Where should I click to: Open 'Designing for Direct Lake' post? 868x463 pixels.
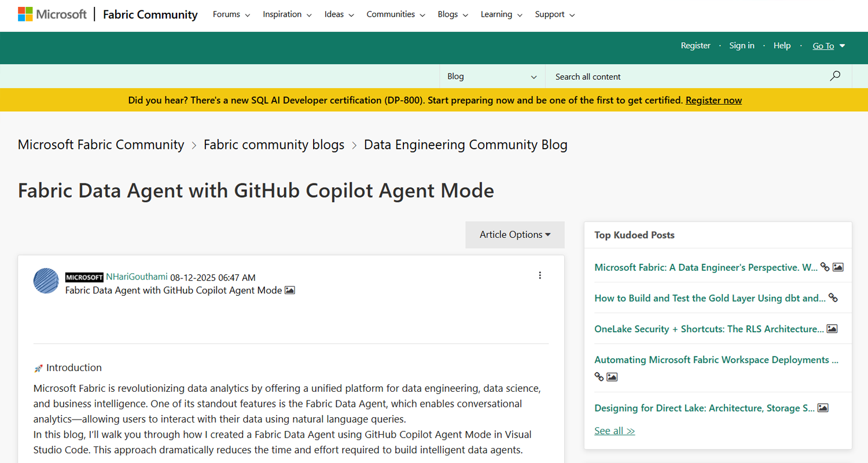pos(704,408)
